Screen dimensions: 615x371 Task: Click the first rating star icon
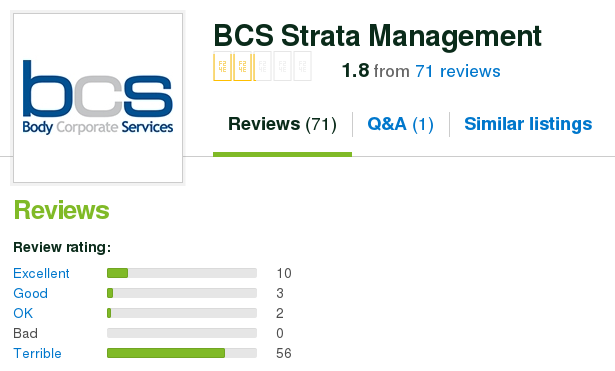(222, 66)
